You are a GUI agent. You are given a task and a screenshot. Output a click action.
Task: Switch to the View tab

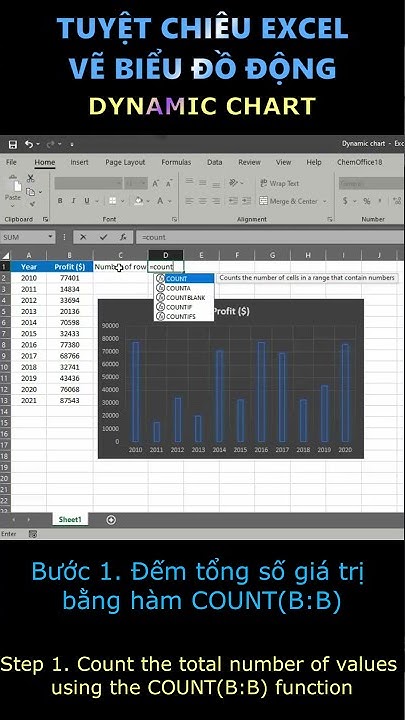tap(283, 162)
